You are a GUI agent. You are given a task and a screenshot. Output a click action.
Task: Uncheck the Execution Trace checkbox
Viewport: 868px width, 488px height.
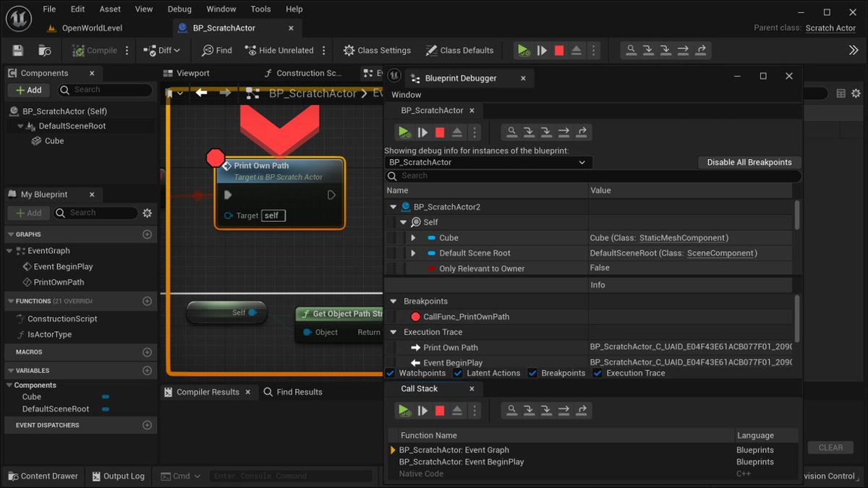[597, 373]
